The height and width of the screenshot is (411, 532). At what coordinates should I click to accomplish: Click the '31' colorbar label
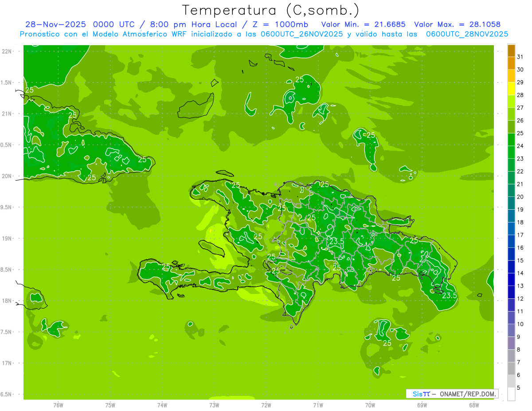point(520,57)
